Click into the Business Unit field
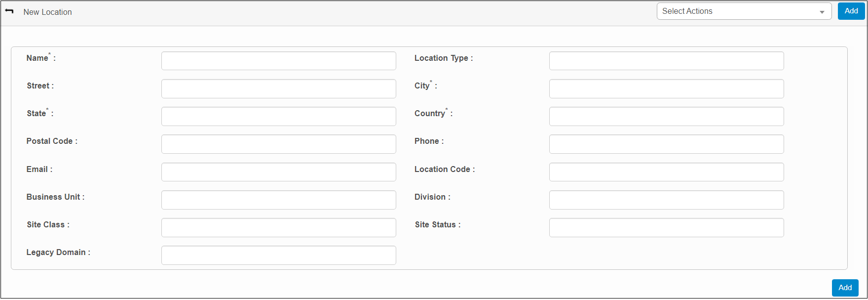 (278, 200)
